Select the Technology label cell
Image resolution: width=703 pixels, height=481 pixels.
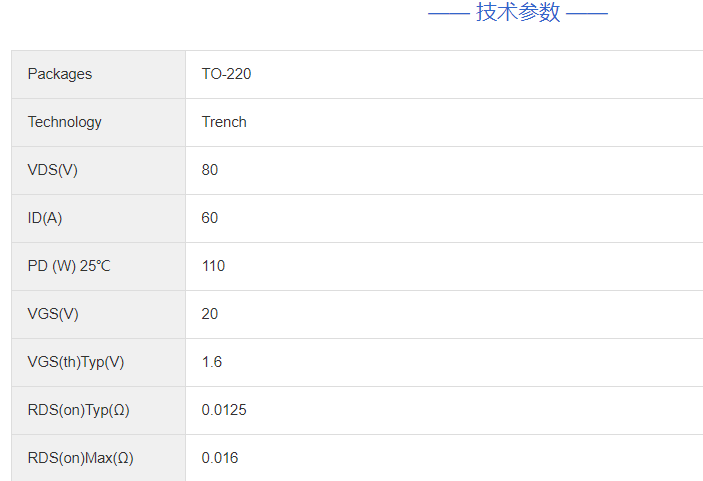point(65,122)
